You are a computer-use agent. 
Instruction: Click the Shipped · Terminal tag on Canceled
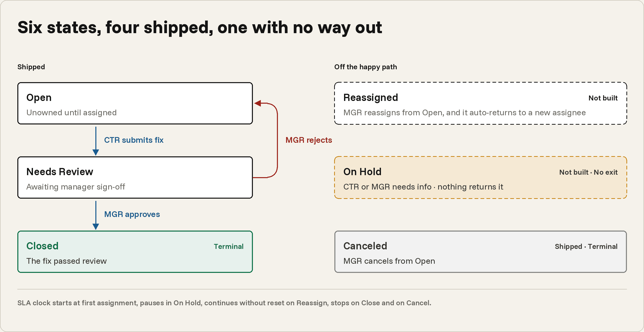[586, 246]
